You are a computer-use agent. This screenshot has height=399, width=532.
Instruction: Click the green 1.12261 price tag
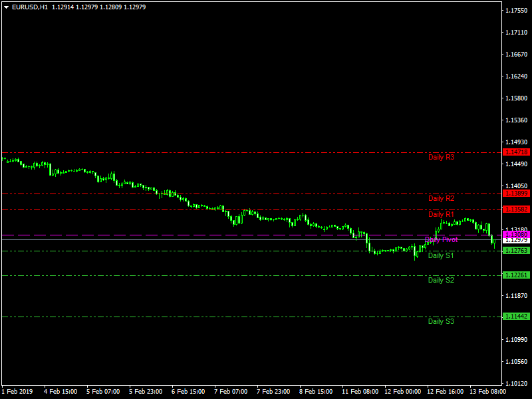point(517,275)
